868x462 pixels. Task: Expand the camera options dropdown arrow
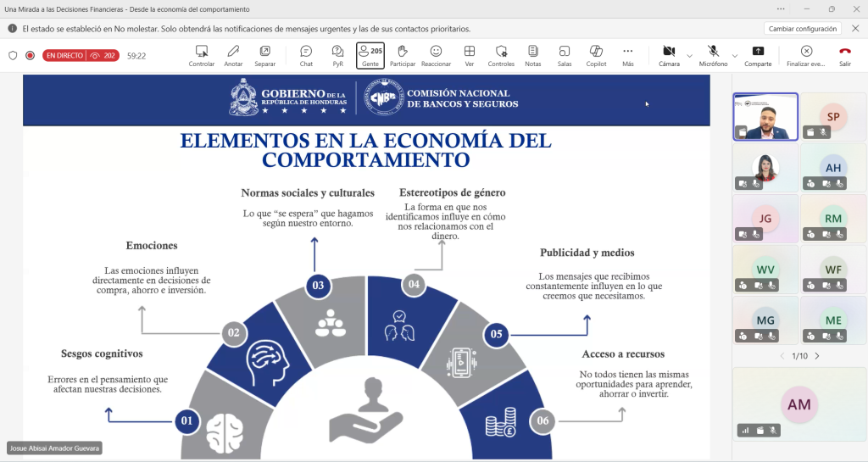tap(689, 56)
